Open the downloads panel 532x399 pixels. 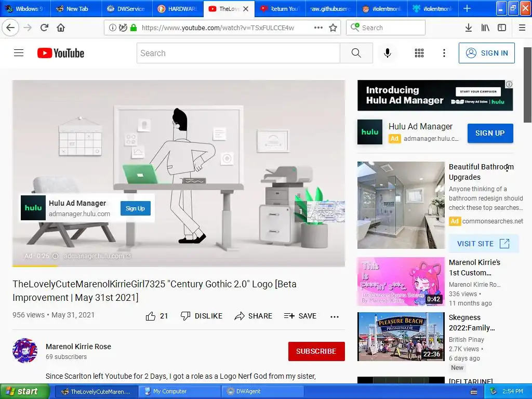coord(469,28)
